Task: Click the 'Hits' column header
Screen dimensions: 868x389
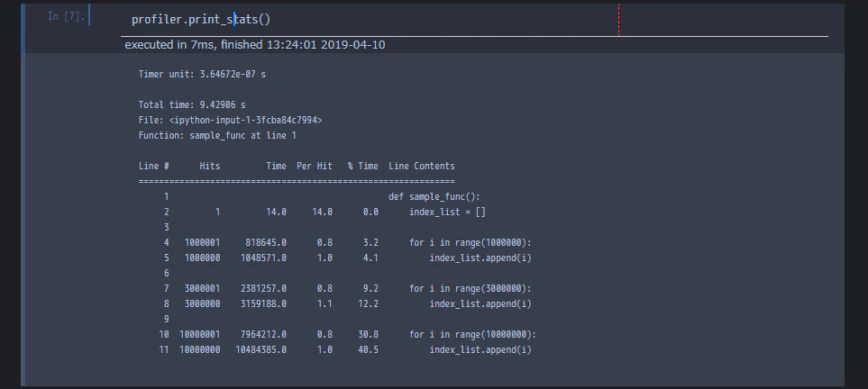Action: pyautogui.click(x=210, y=166)
